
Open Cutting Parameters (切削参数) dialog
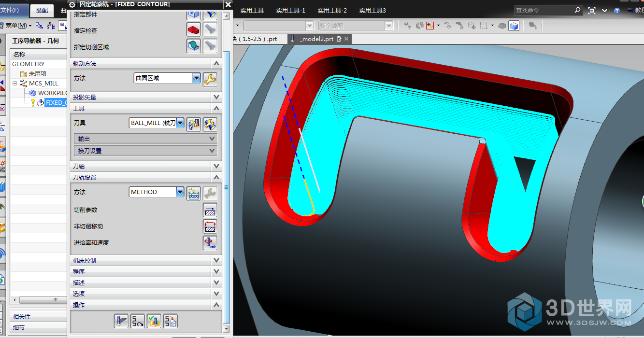coord(210,210)
